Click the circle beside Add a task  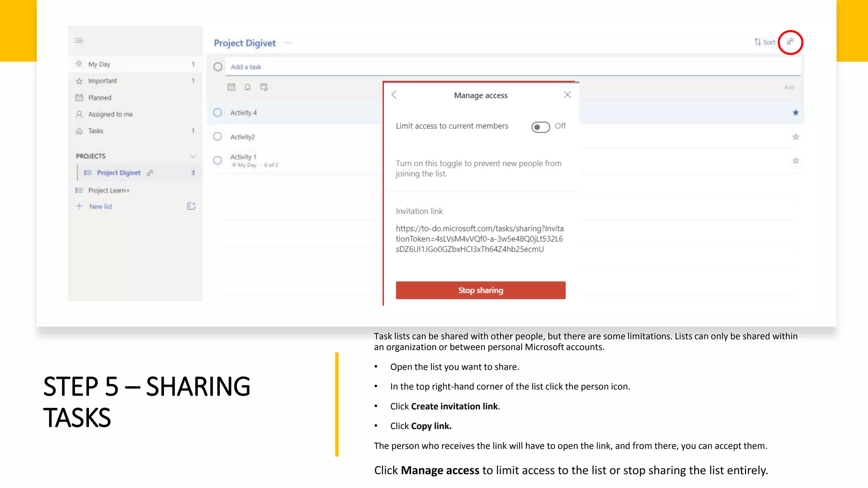pos(218,67)
